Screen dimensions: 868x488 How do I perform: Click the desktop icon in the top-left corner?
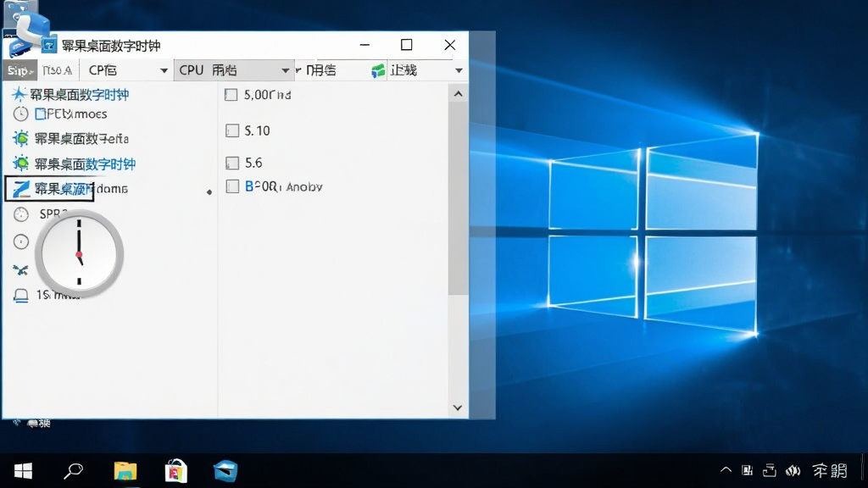[26, 26]
